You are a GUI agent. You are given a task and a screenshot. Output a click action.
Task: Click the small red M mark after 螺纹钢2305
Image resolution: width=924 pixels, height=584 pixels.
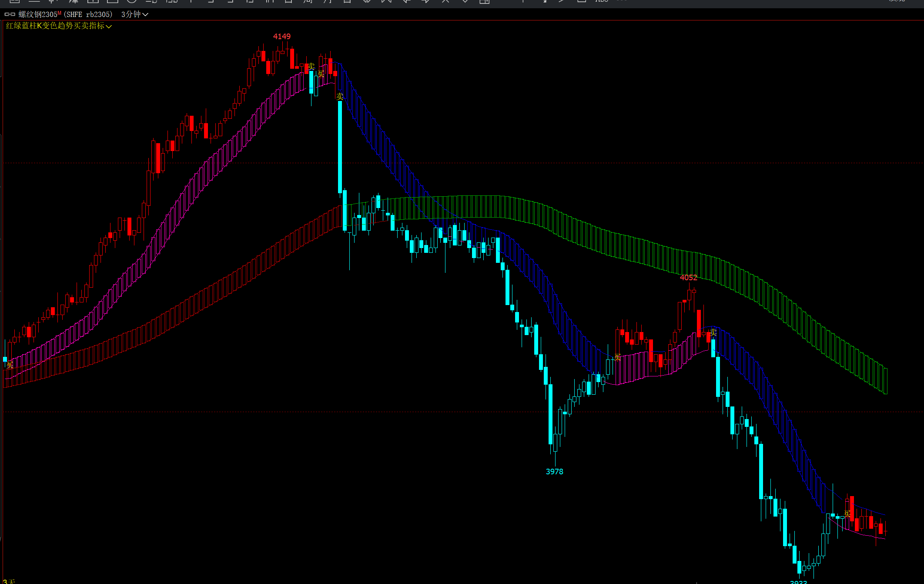pyautogui.click(x=60, y=13)
